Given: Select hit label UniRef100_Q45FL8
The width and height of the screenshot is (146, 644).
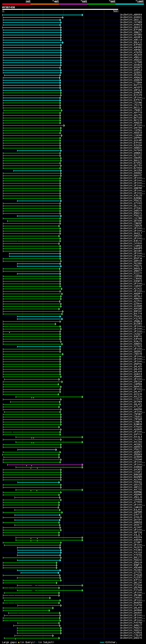Looking at the screenshot, I should [131, 70].
